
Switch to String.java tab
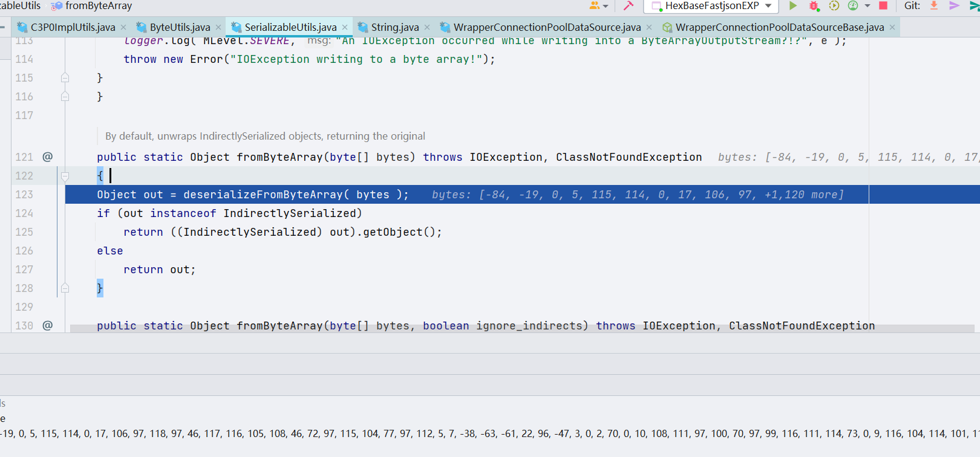pos(394,27)
